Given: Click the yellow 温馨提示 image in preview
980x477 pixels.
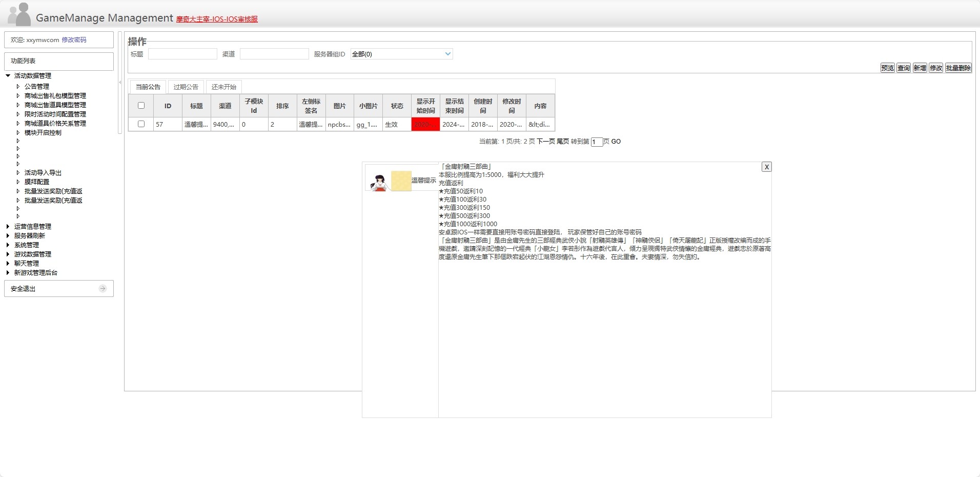Looking at the screenshot, I should pos(400,181).
